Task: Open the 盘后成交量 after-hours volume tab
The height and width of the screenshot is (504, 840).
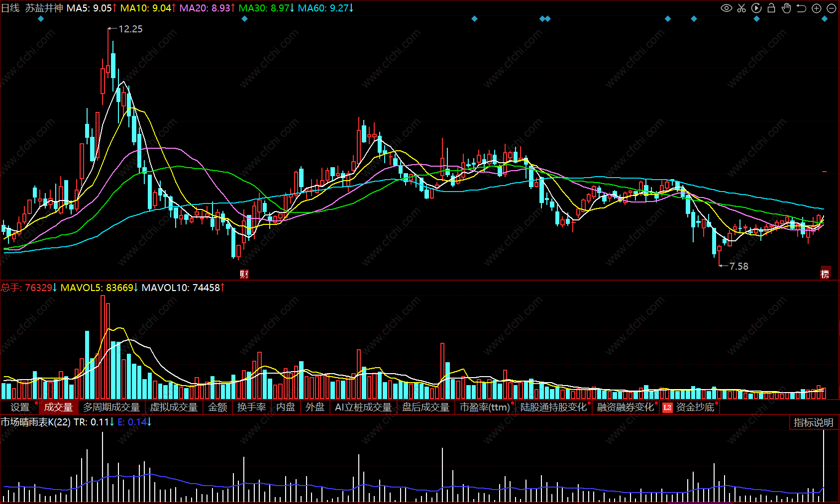Action: 426,407
